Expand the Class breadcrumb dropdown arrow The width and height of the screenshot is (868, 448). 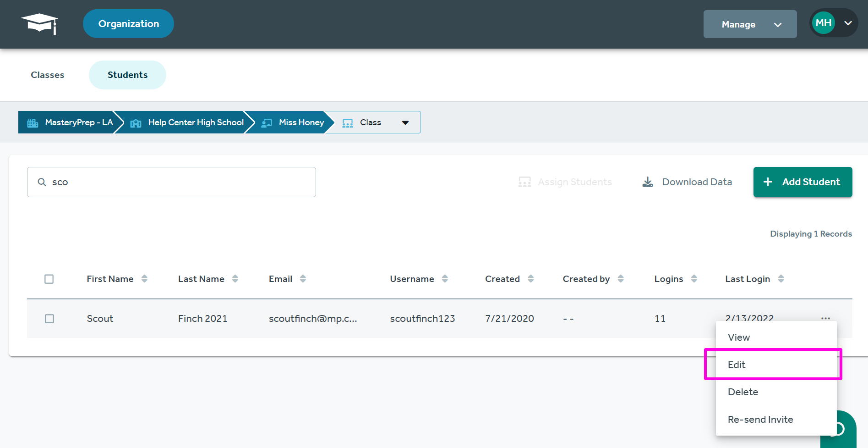coord(405,122)
